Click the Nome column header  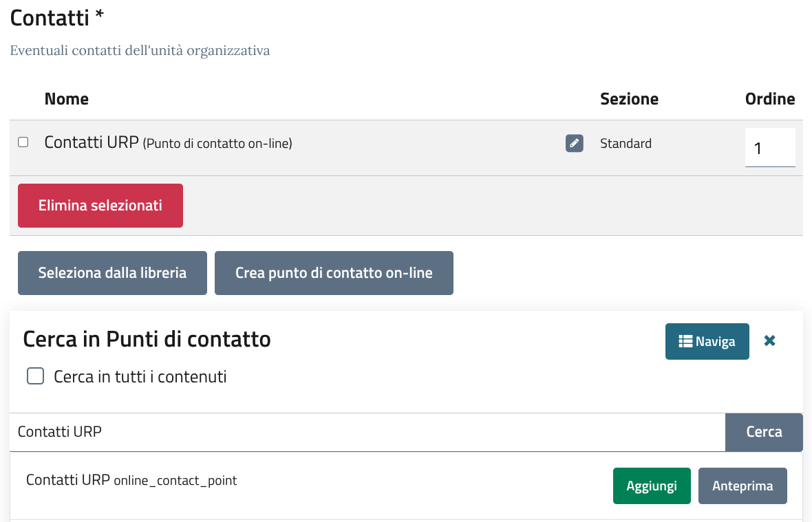pyautogui.click(x=67, y=99)
